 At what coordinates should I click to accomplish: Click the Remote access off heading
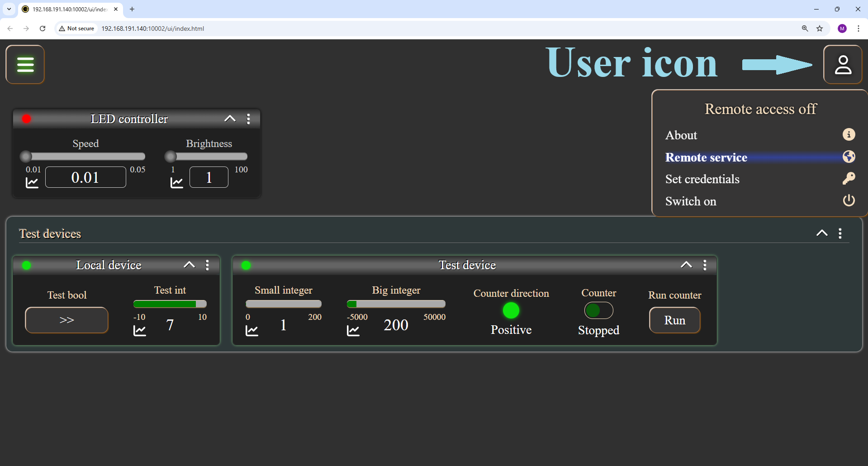pos(760,109)
